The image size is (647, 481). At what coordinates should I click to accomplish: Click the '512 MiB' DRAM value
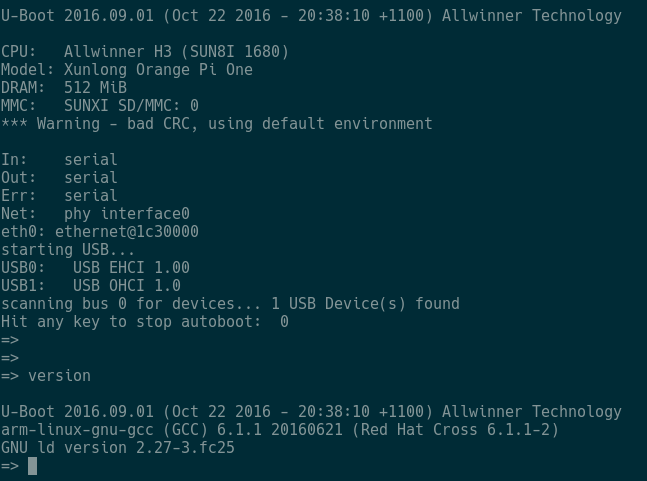[x=95, y=87]
